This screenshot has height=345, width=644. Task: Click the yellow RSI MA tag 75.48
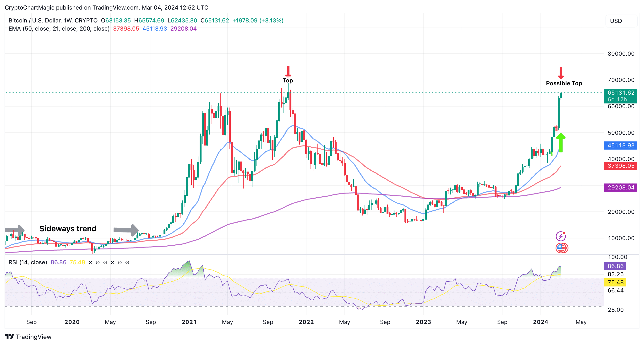point(615,282)
